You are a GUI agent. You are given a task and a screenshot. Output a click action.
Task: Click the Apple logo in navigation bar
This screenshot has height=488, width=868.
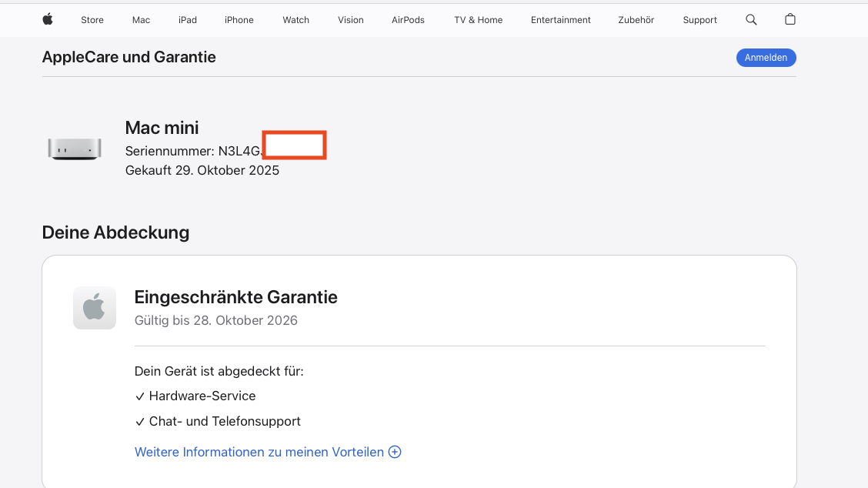pyautogui.click(x=48, y=19)
